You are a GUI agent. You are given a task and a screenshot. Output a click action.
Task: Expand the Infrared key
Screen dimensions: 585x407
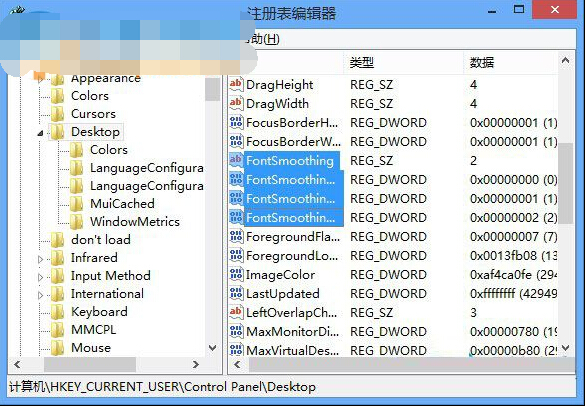tap(41, 259)
